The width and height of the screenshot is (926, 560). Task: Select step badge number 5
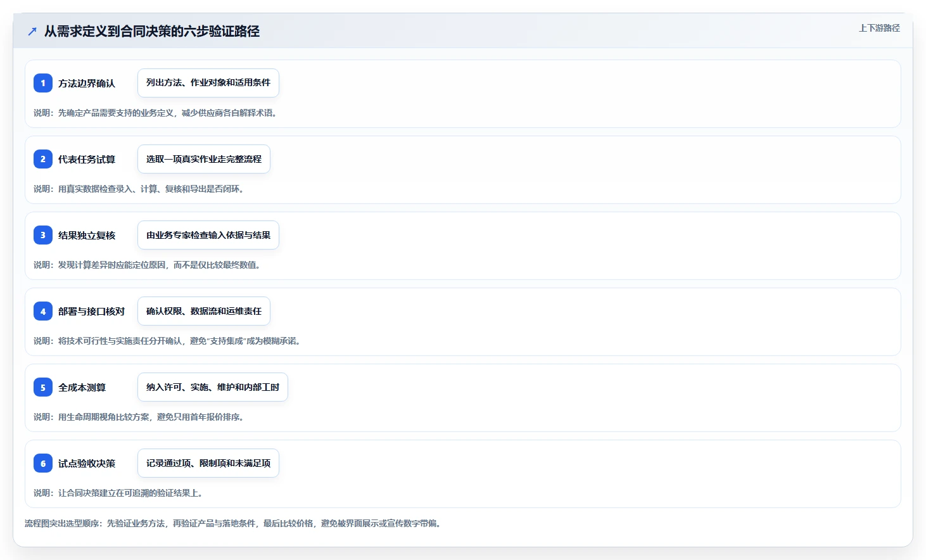(43, 387)
